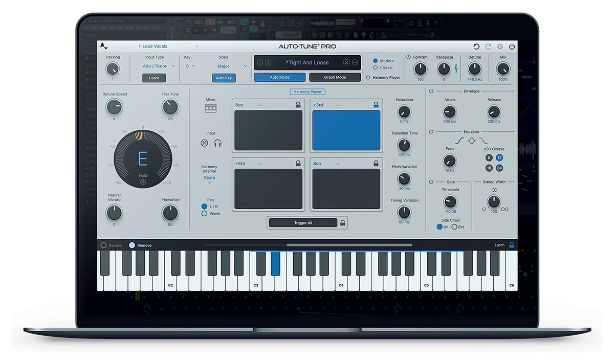Go to the previous preset arrow
The image size is (614, 364).
click(x=260, y=63)
